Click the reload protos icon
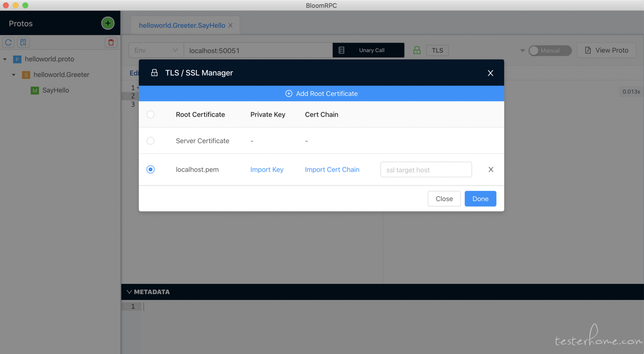644x354 pixels. coord(8,42)
